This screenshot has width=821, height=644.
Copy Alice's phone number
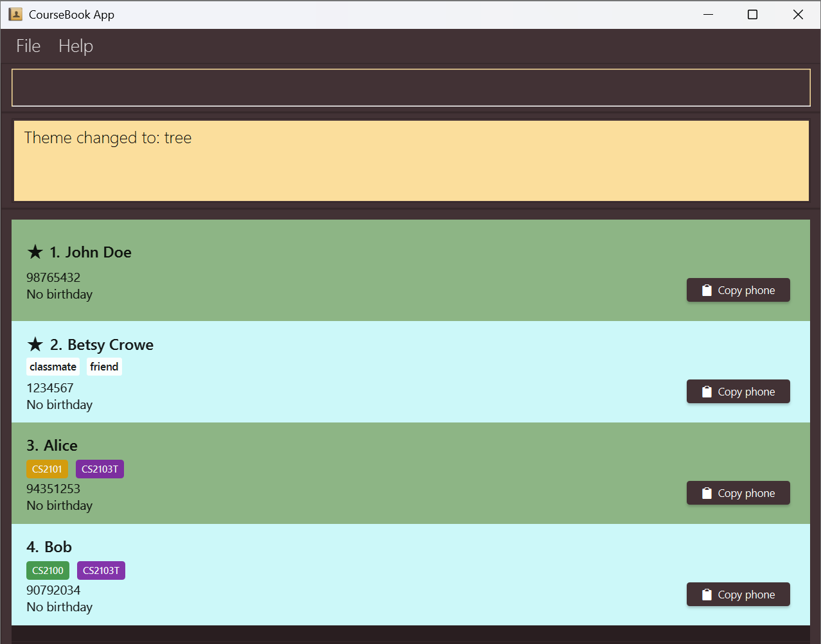click(738, 493)
